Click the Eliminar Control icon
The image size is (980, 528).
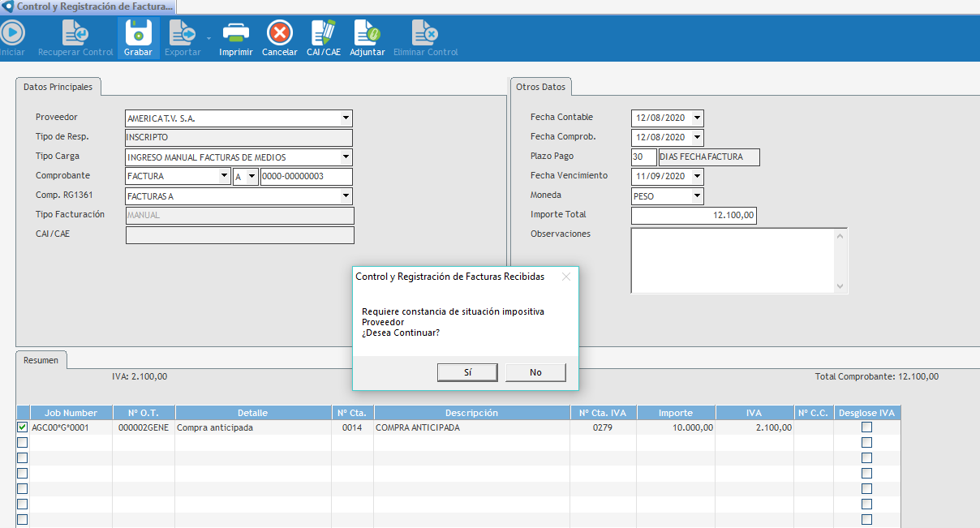coord(425,33)
